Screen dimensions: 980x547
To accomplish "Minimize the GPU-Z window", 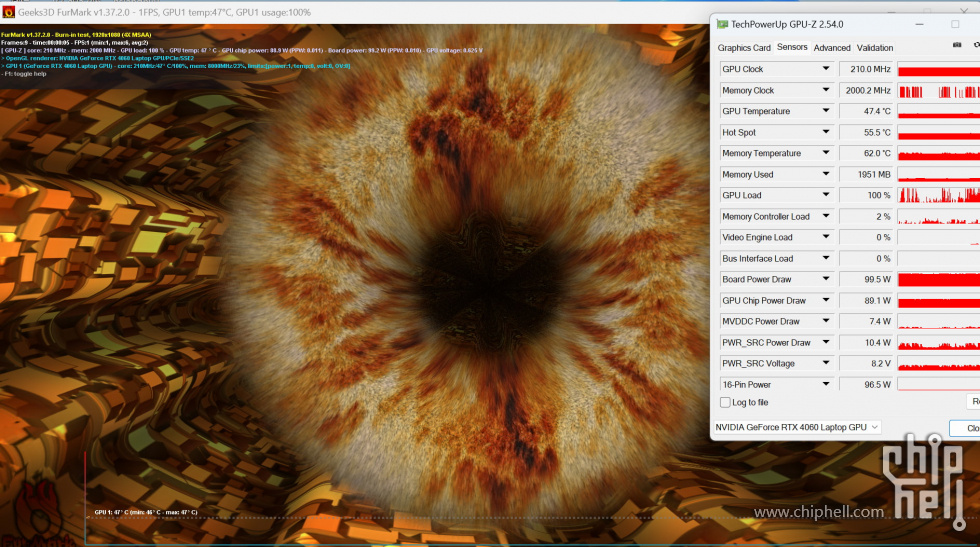I will [x=919, y=24].
